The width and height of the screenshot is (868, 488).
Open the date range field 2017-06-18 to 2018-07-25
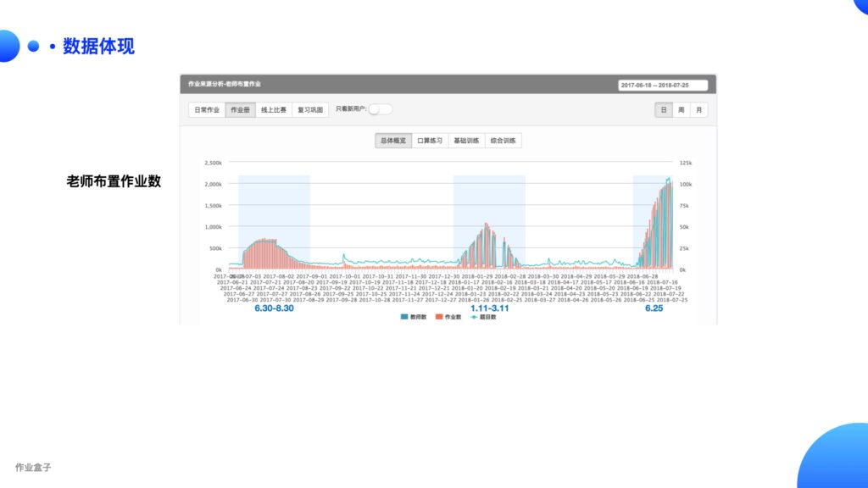tap(663, 85)
